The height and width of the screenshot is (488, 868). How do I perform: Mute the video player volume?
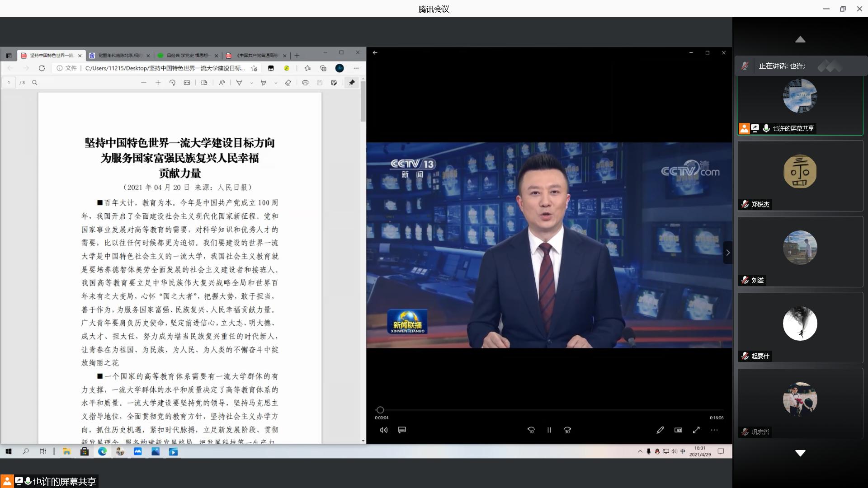384,430
